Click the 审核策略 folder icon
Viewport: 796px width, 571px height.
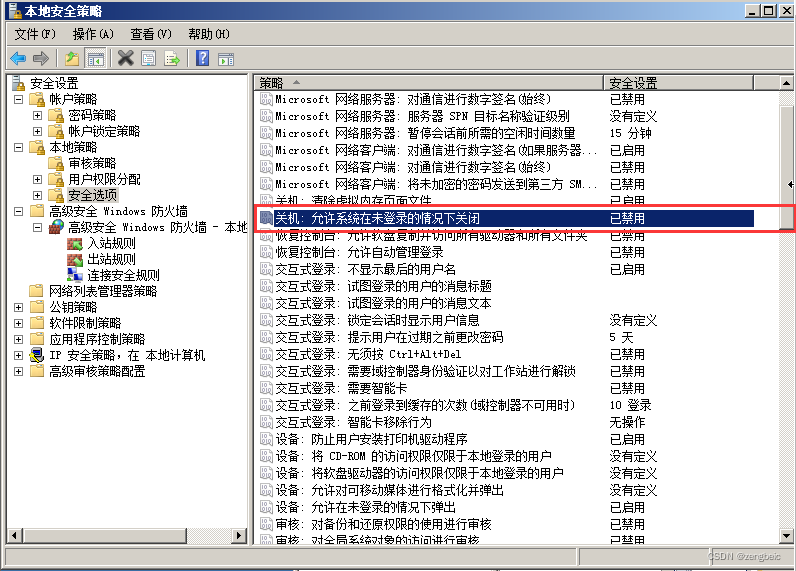tap(56, 163)
